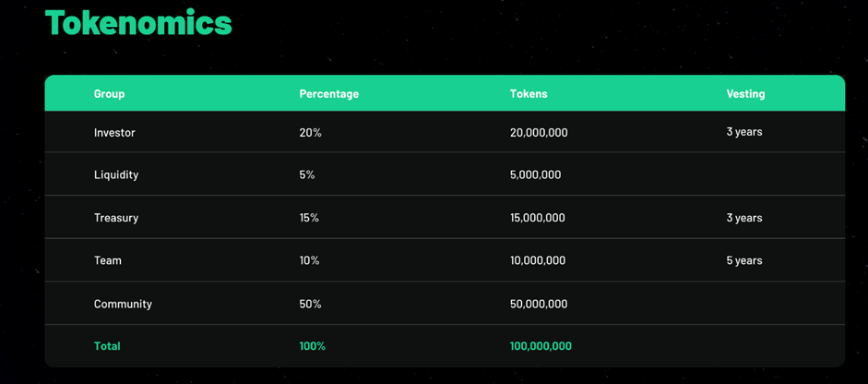
Task: Select the 5 years vesting cell
Action: coord(744,260)
